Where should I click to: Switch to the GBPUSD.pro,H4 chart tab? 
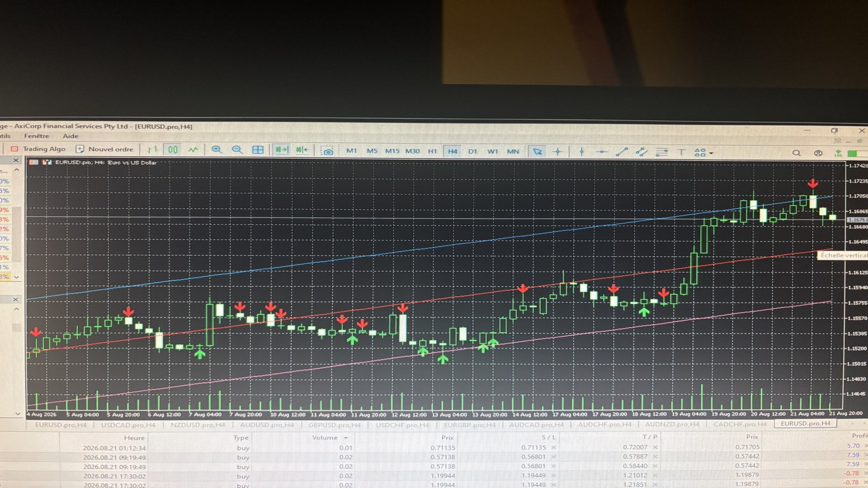[x=335, y=425]
